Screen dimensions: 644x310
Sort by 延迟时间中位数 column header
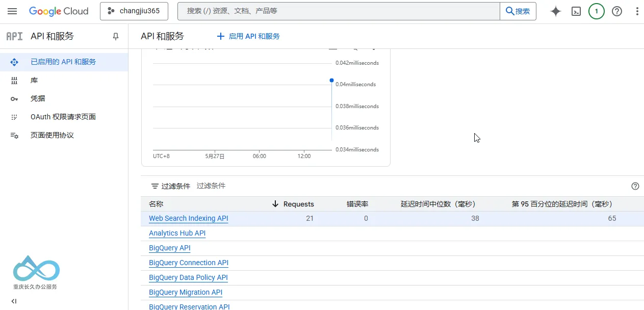pyautogui.click(x=438, y=204)
